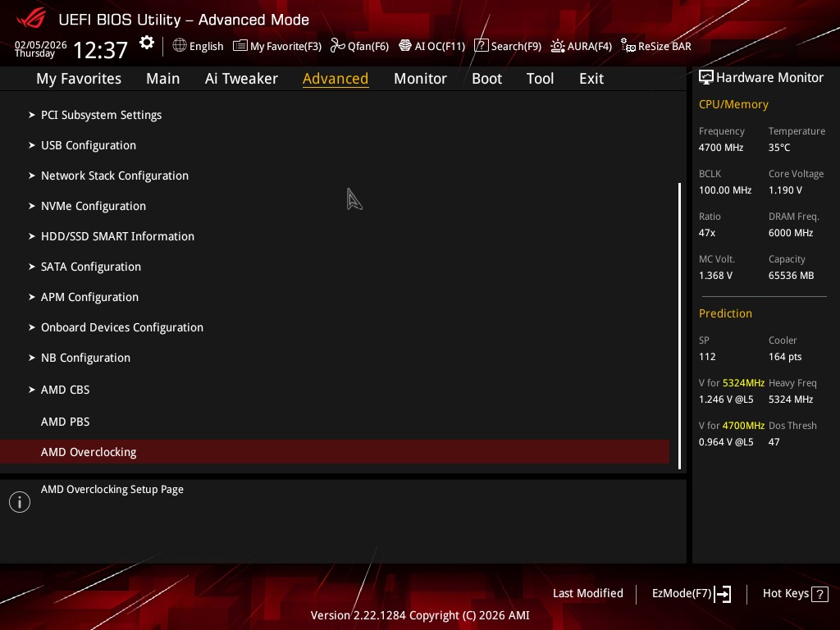Open settings via the gear icon
Viewport: 840px width, 630px height.
147,43
